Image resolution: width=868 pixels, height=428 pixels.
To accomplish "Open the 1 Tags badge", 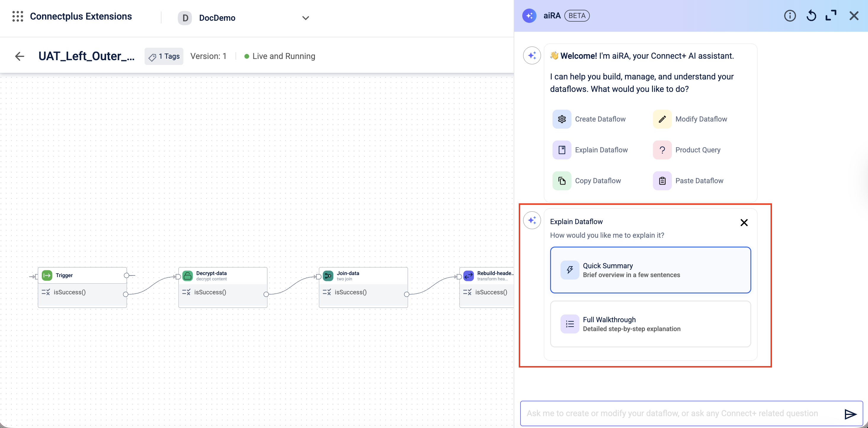I will [164, 56].
